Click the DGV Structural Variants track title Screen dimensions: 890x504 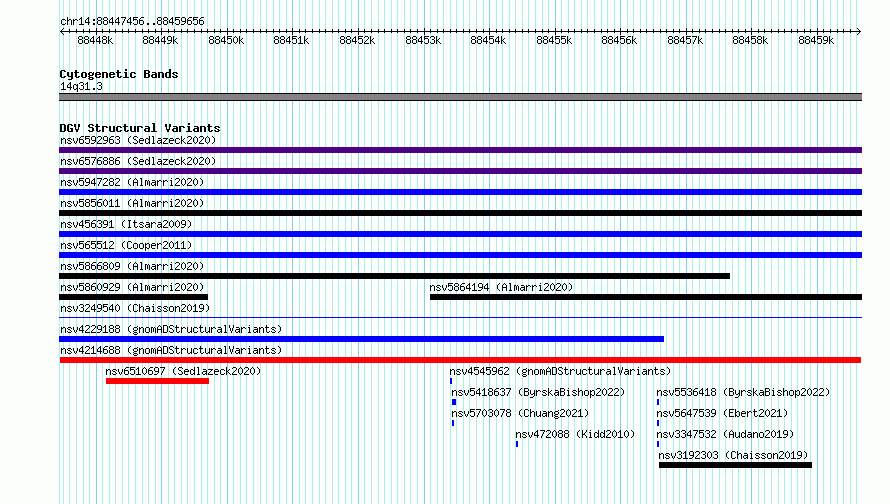pos(140,128)
